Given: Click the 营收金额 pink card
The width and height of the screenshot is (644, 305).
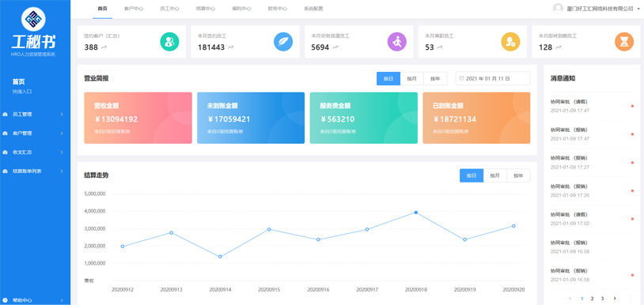Looking at the screenshot, I should (x=138, y=118).
